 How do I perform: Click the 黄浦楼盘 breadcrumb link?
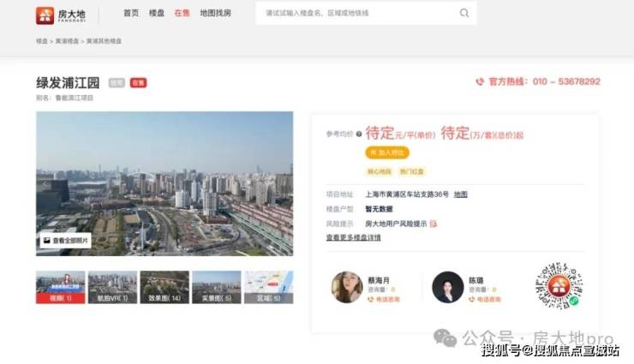(x=67, y=41)
